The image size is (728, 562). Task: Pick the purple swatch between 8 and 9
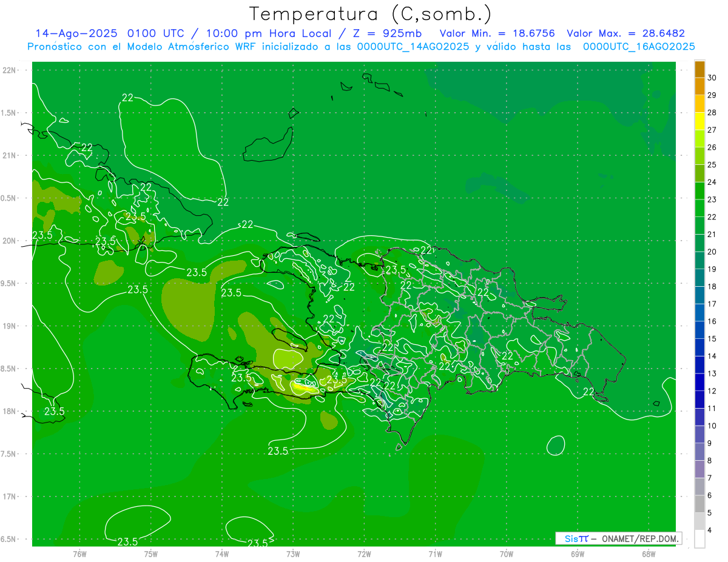point(699,452)
